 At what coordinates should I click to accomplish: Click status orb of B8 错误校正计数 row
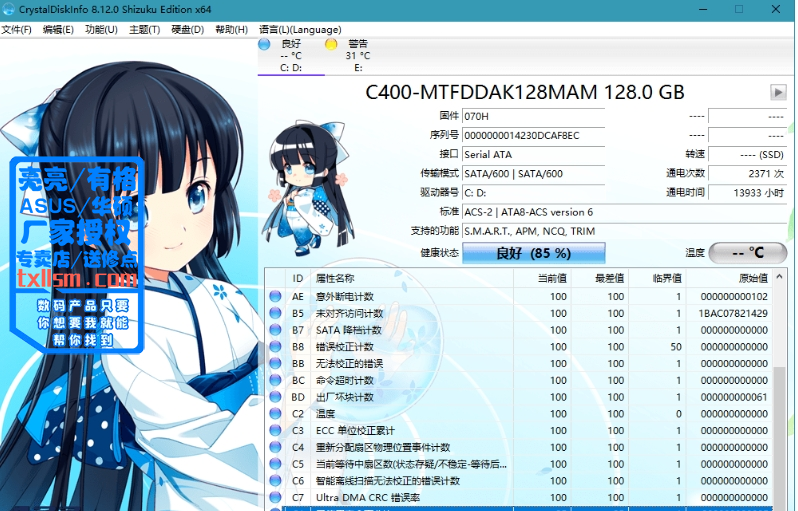(275, 347)
